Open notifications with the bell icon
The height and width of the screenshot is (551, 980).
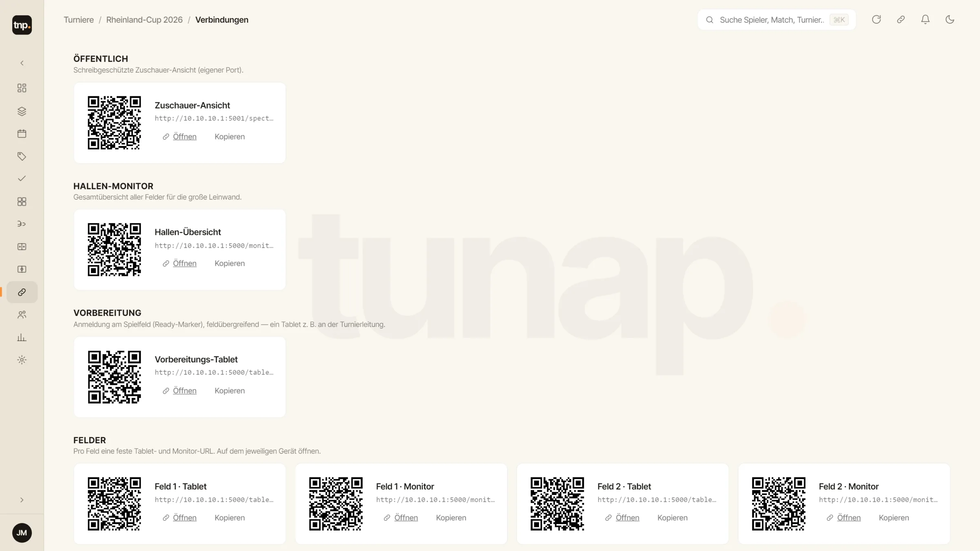tap(925, 20)
